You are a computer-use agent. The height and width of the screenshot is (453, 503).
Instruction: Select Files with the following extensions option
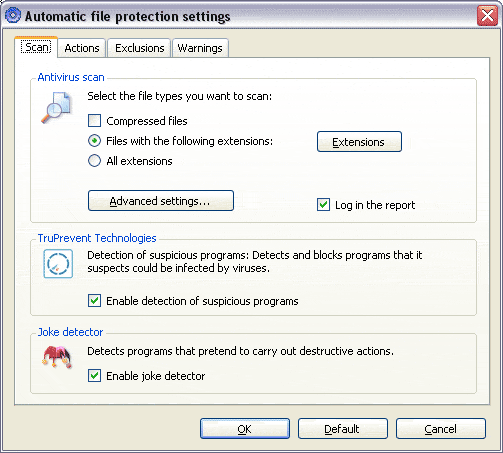tap(94, 141)
